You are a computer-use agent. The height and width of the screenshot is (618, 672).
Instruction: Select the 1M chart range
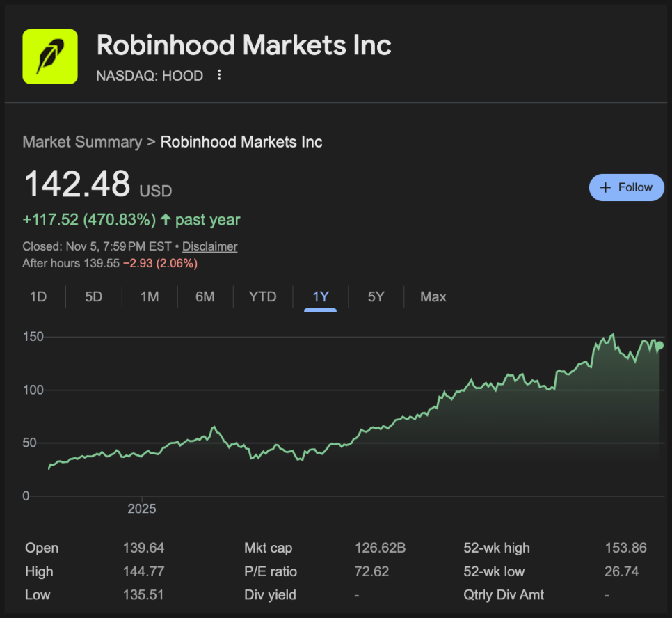click(150, 297)
